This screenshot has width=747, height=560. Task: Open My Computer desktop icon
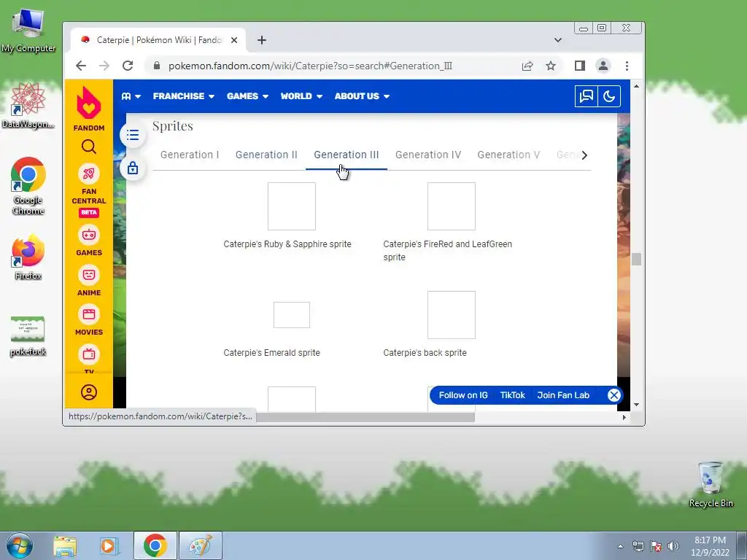(28, 31)
